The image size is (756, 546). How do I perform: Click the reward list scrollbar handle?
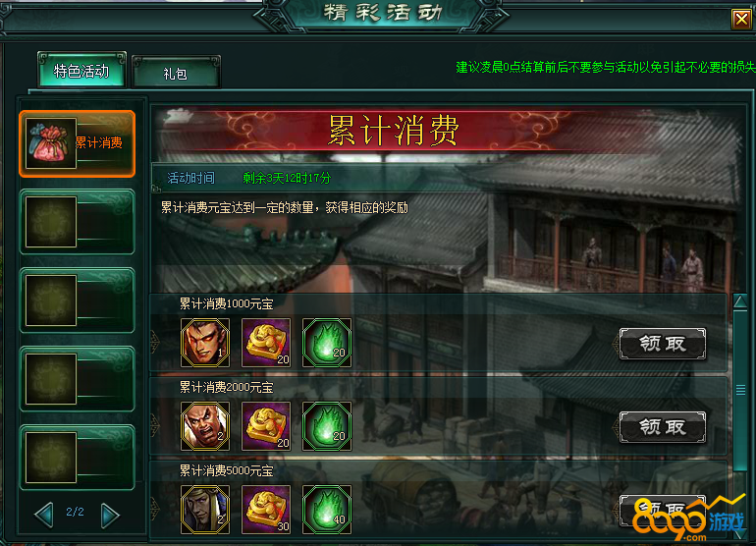point(740,390)
